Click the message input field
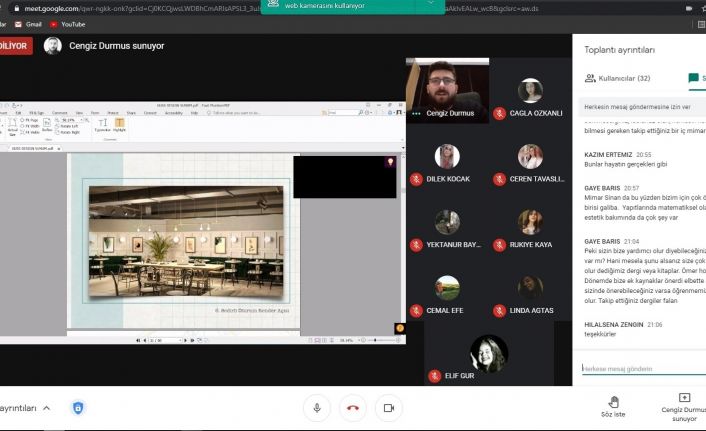The height and width of the screenshot is (431, 706). (640, 369)
